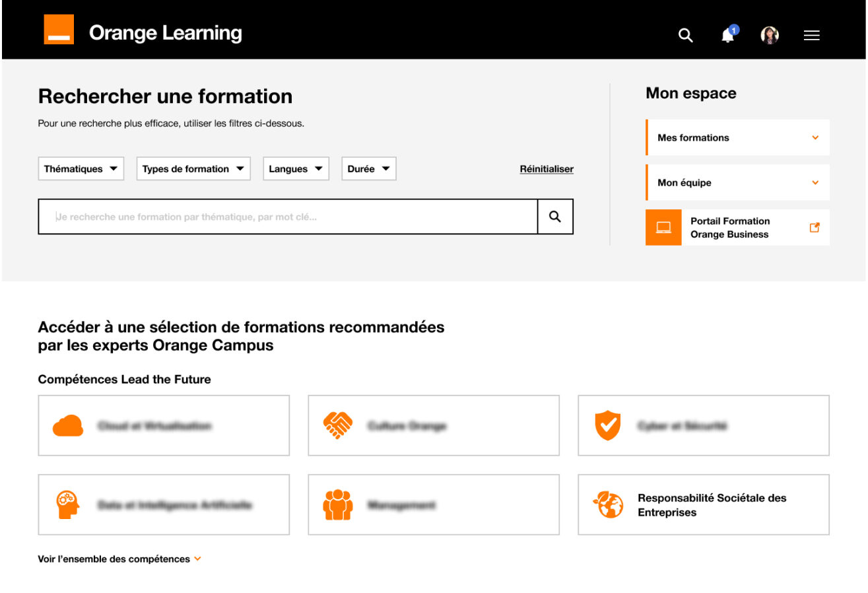
Task: Click the orange square Orange logo
Action: click(59, 30)
